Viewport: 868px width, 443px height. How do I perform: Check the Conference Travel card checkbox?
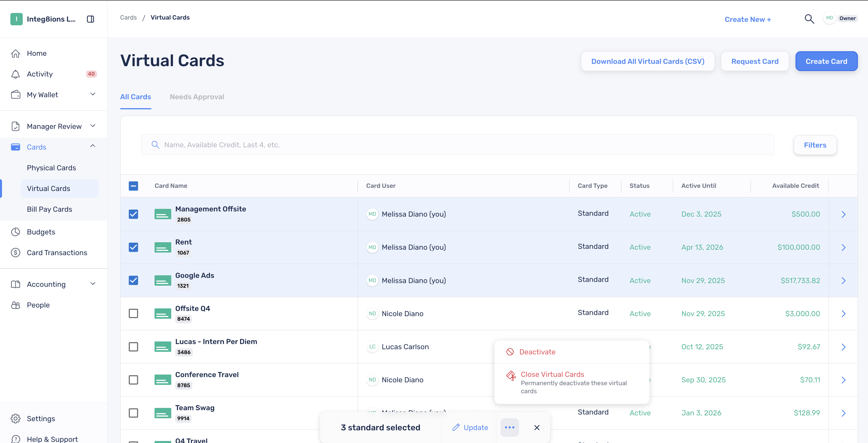point(134,380)
